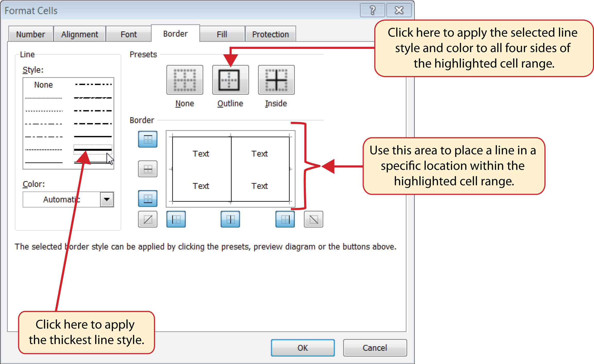594x364 pixels.
Task: Select the medium solid line style
Action: (x=93, y=137)
